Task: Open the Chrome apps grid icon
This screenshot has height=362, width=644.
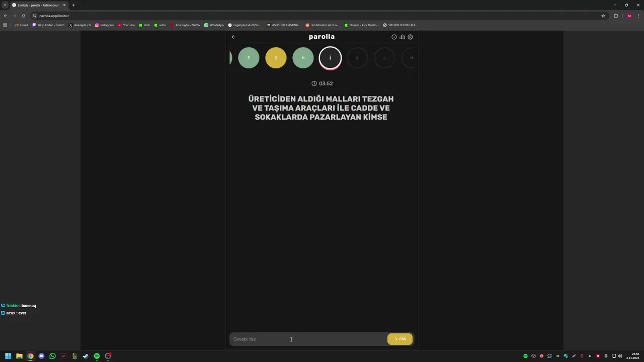Action: (x=5, y=25)
